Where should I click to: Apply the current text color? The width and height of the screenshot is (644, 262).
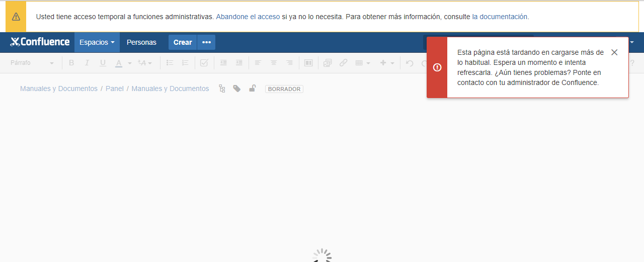(119, 63)
